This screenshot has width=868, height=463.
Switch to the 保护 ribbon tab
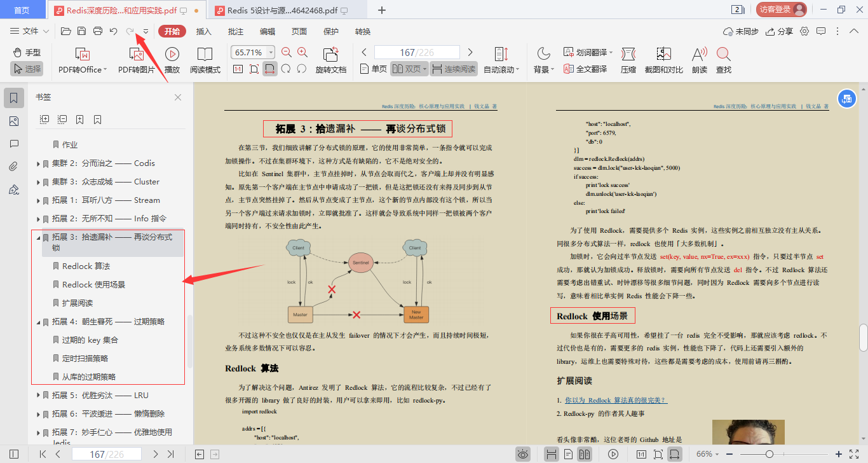[x=331, y=31]
